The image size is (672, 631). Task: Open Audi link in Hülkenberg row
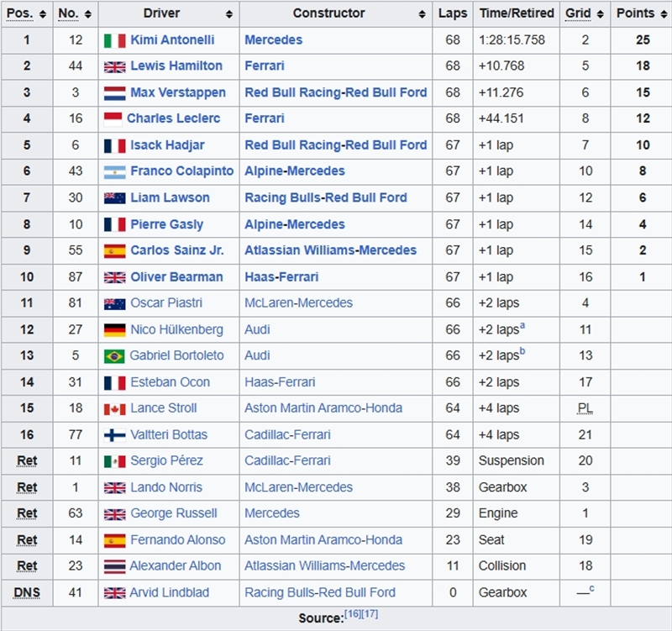(257, 329)
